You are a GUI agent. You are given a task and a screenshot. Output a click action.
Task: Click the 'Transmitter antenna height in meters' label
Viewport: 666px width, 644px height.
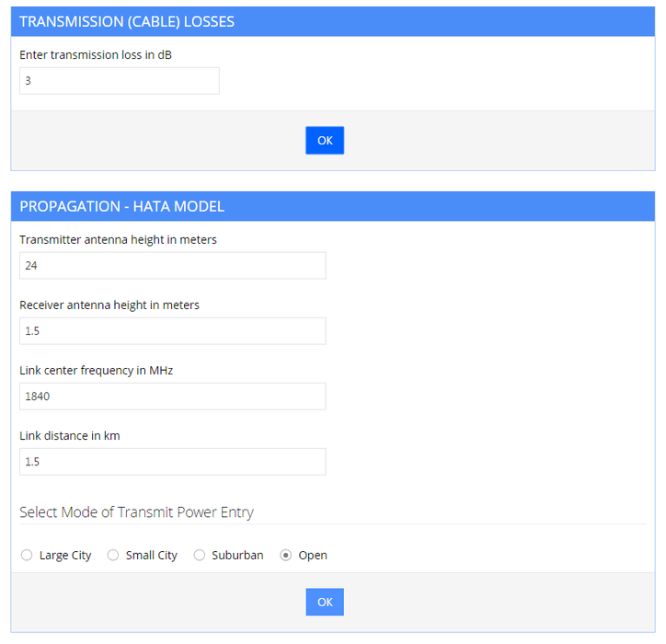[x=118, y=240]
